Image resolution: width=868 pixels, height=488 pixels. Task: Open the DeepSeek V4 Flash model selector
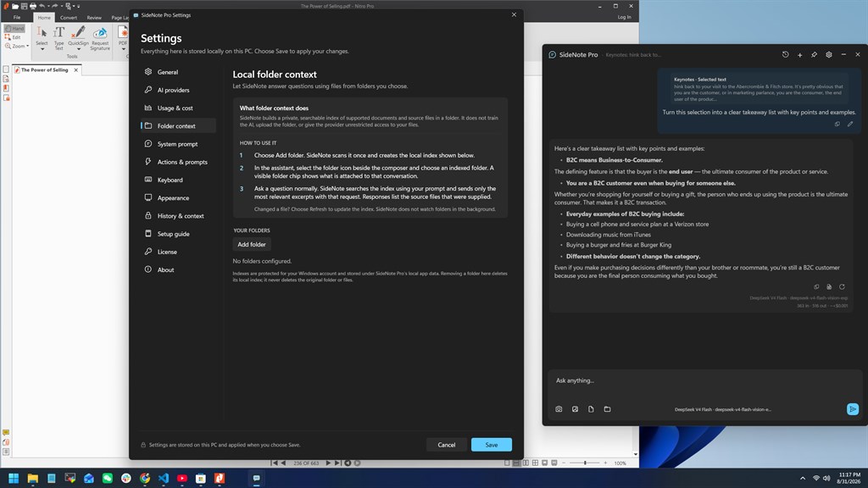(722, 409)
